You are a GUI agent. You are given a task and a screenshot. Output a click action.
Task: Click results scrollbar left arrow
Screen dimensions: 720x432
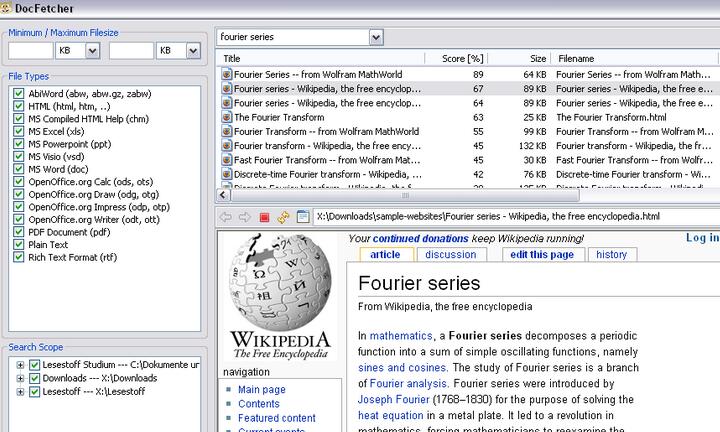click(x=223, y=195)
